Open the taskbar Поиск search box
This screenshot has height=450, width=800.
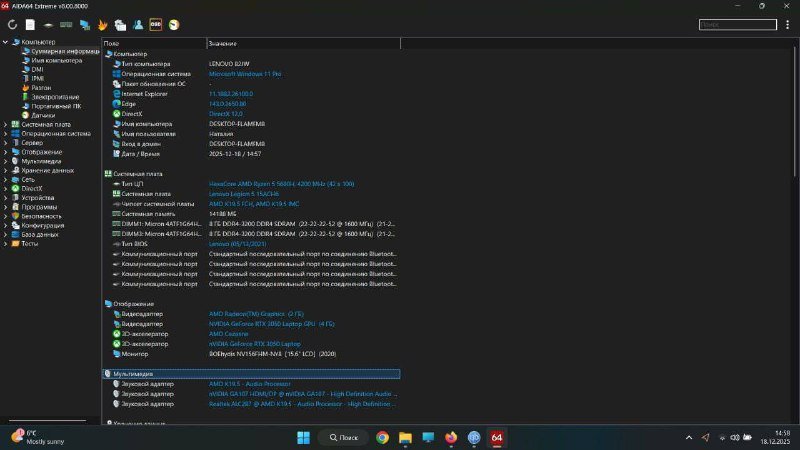pyautogui.click(x=343, y=437)
